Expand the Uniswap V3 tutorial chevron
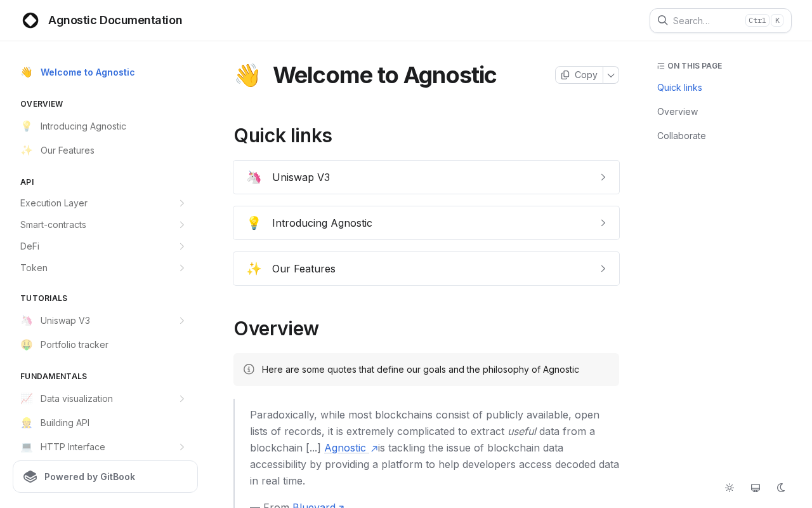The height and width of the screenshot is (508, 812). click(x=181, y=321)
